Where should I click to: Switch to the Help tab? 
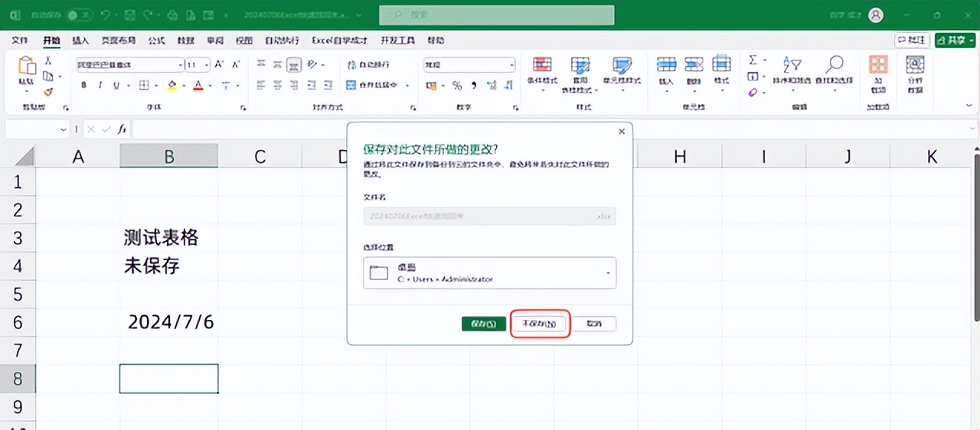pyautogui.click(x=436, y=41)
